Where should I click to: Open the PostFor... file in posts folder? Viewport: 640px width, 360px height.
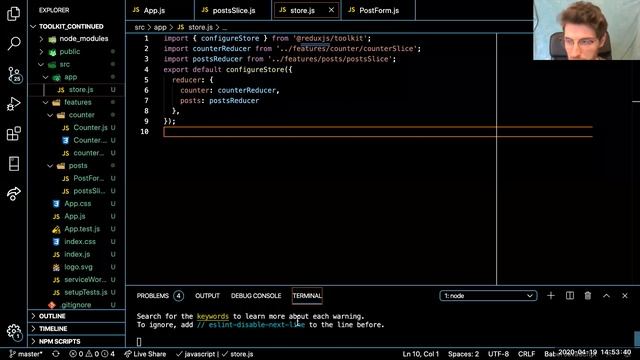tap(76, 178)
